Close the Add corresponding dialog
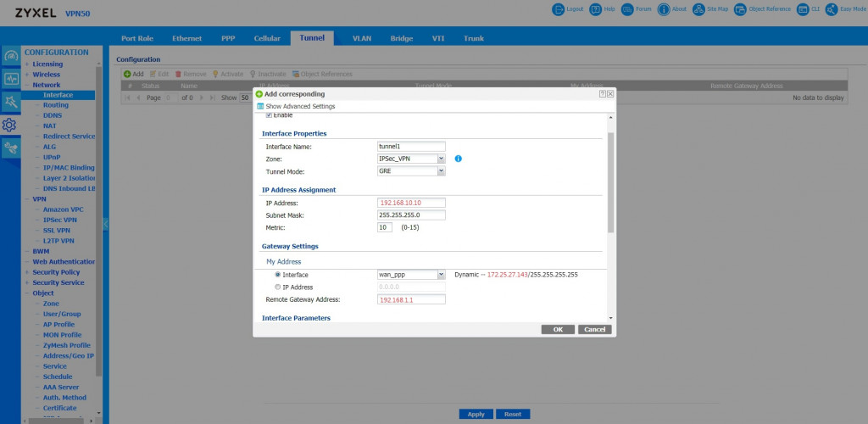 pyautogui.click(x=610, y=94)
